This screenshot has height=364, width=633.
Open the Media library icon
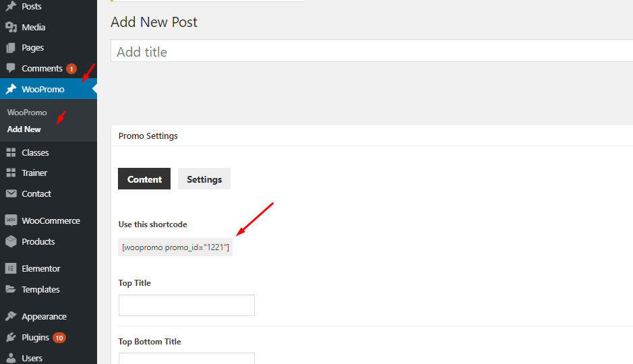[11, 27]
